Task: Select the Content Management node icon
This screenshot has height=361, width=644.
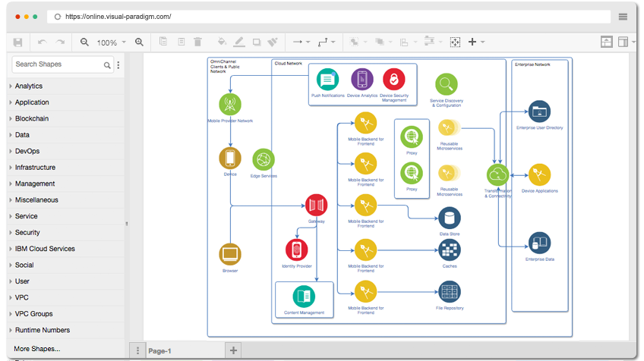Action: (304, 297)
